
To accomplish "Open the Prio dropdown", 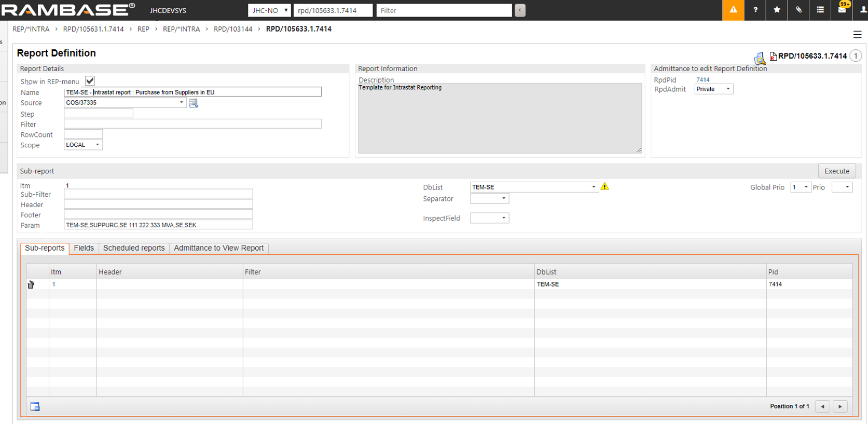I will click(842, 187).
